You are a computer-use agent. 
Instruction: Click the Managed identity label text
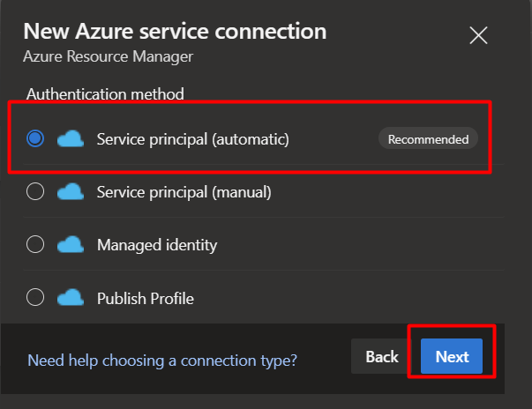click(157, 245)
